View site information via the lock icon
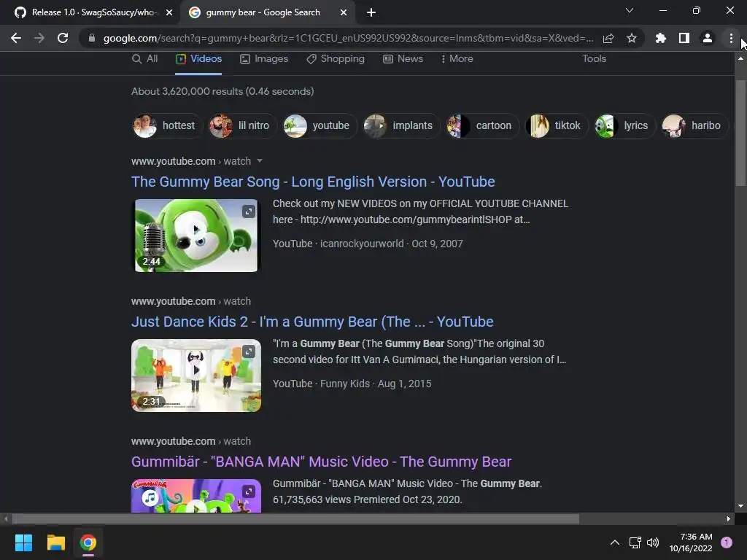This screenshot has width=747, height=560. coord(91,38)
